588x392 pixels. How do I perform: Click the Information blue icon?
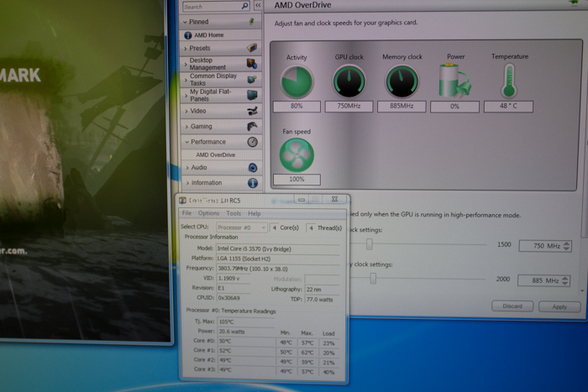point(253,183)
